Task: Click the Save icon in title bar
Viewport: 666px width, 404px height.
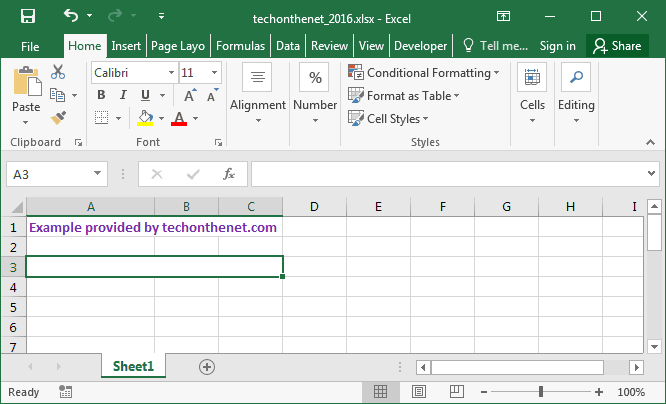Action: (x=28, y=16)
